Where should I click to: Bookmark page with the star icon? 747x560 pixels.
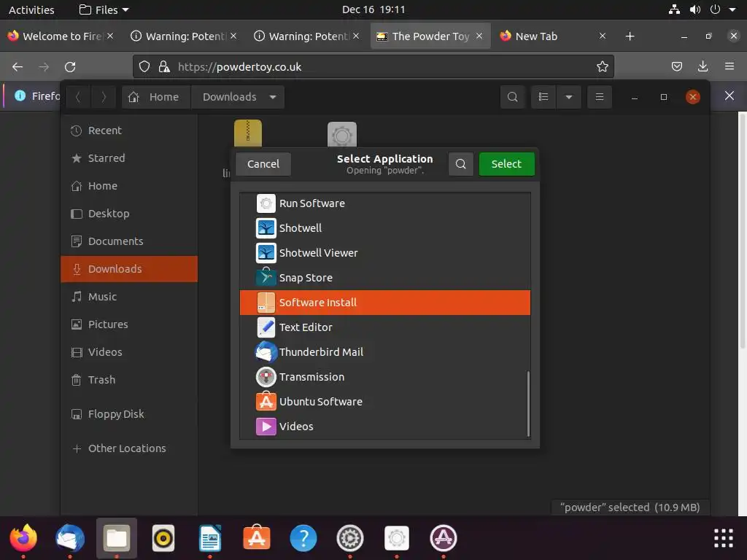(x=602, y=66)
